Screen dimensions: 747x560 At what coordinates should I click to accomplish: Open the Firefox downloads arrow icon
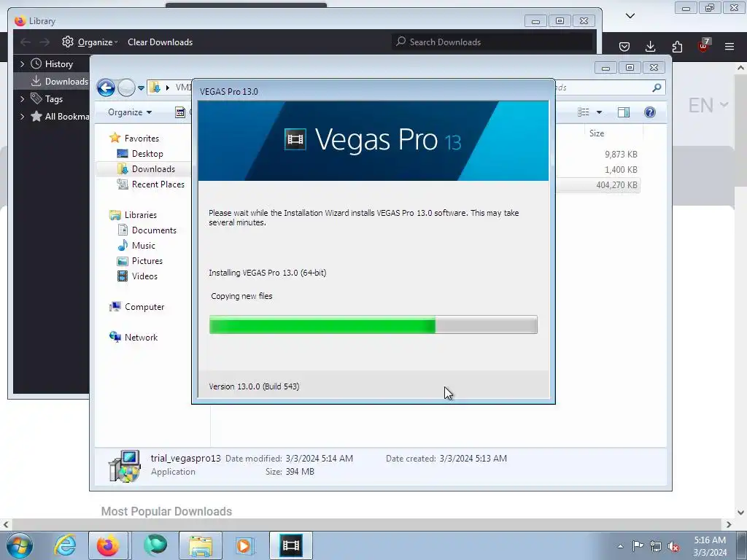pos(650,47)
